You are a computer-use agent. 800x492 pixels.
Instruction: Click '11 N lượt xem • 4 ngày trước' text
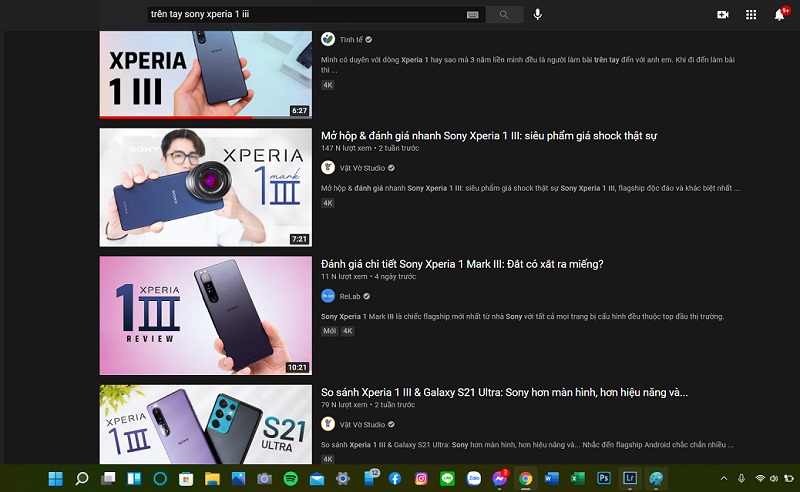[368, 277]
